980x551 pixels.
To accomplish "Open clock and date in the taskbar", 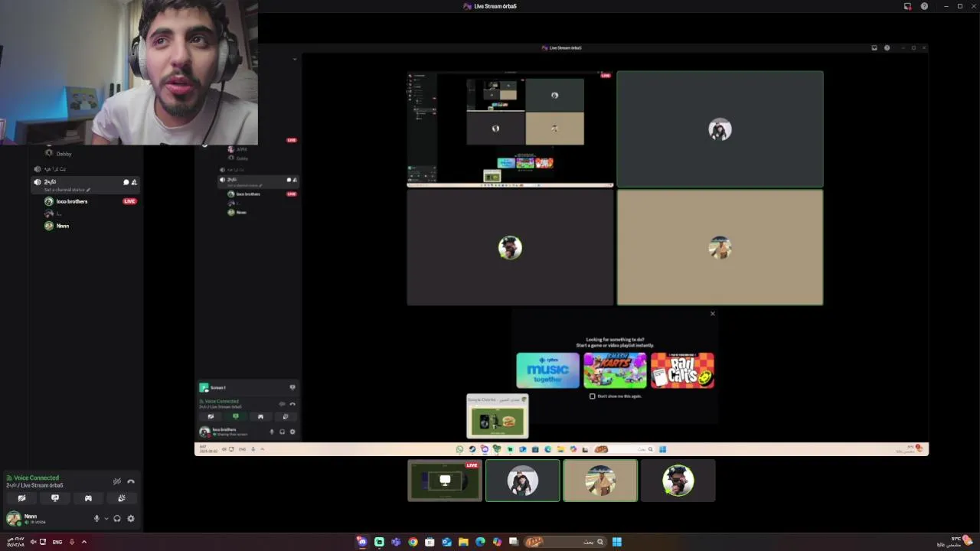I will 15,542.
